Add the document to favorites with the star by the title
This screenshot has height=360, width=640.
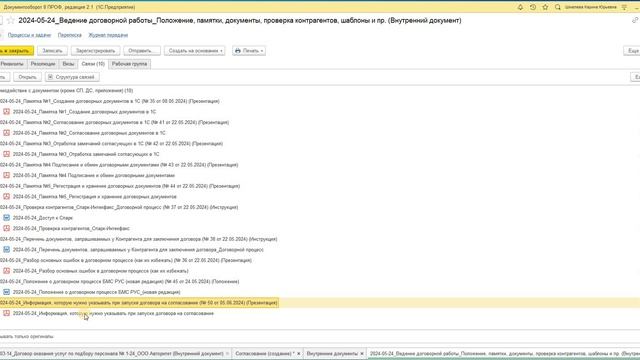pos(11,20)
